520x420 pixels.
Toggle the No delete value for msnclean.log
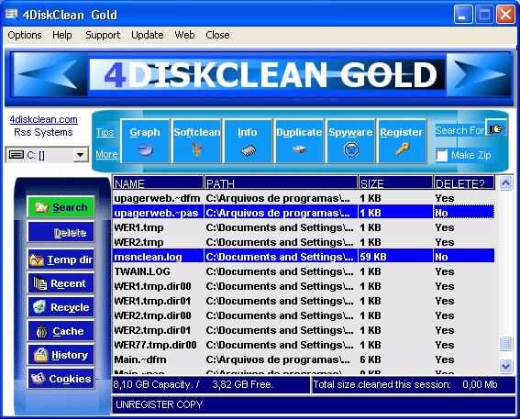tap(464, 257)
